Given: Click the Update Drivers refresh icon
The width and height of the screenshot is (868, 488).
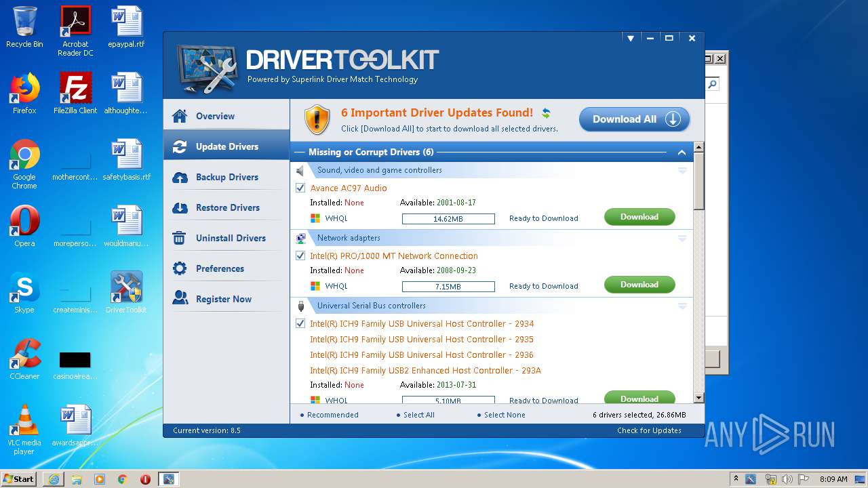Looking at the screenshot, I should 180,146.
